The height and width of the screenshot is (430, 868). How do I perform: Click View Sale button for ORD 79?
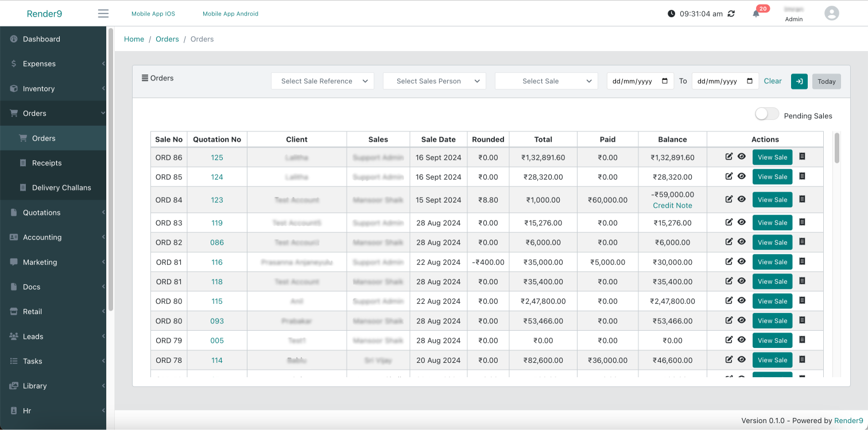[x=772, y=340]
